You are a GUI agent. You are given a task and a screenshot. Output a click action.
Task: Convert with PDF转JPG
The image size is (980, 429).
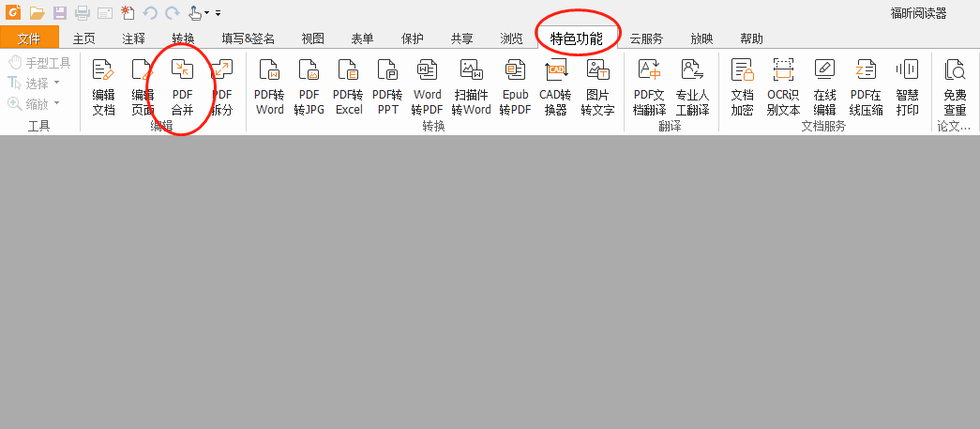(309, 87)
